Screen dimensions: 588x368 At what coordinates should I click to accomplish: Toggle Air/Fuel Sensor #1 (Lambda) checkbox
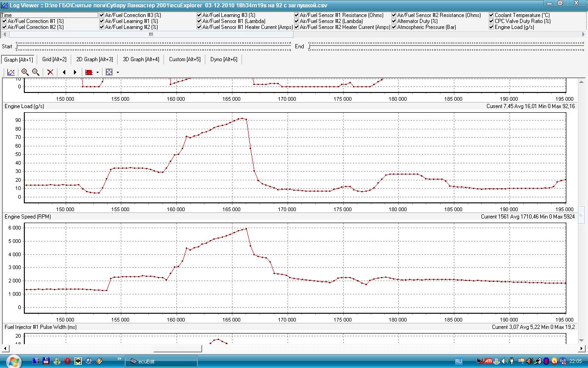pos(199,21)
